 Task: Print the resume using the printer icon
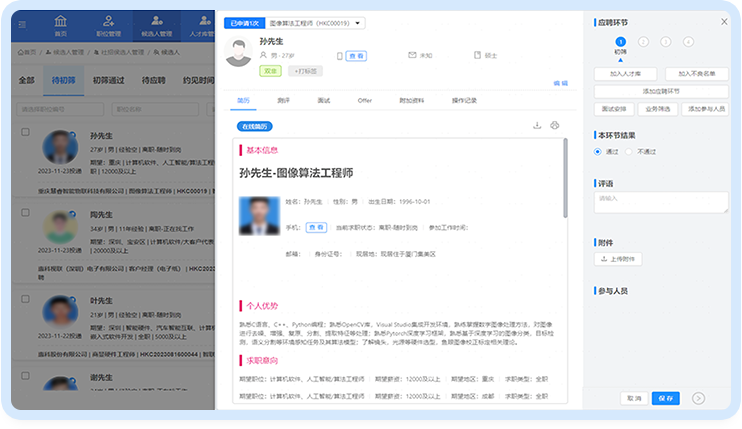click(555, 126)
